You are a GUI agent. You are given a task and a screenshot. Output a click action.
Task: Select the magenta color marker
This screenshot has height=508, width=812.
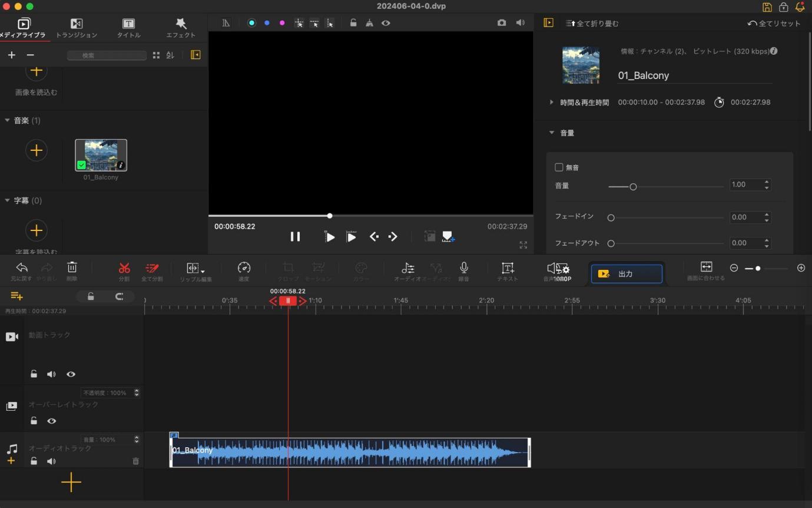tap(282, 23)
